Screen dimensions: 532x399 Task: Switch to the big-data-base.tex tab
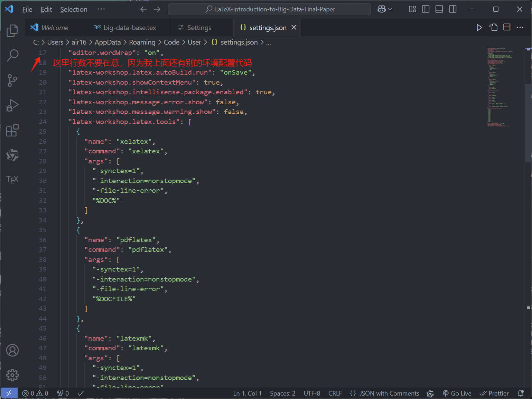(x=129, y=28)
